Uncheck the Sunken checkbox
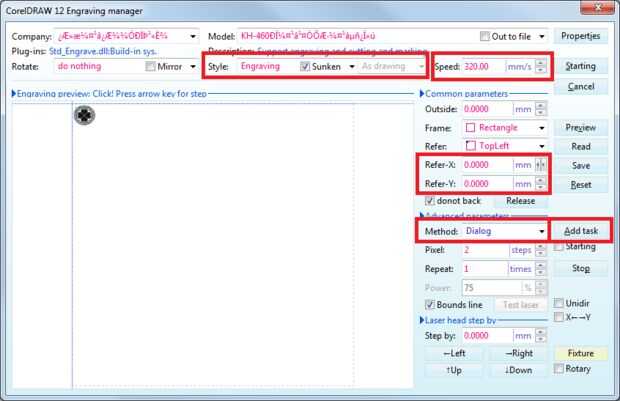This screenshot has height=401, width=620. [x=305, y=66]
